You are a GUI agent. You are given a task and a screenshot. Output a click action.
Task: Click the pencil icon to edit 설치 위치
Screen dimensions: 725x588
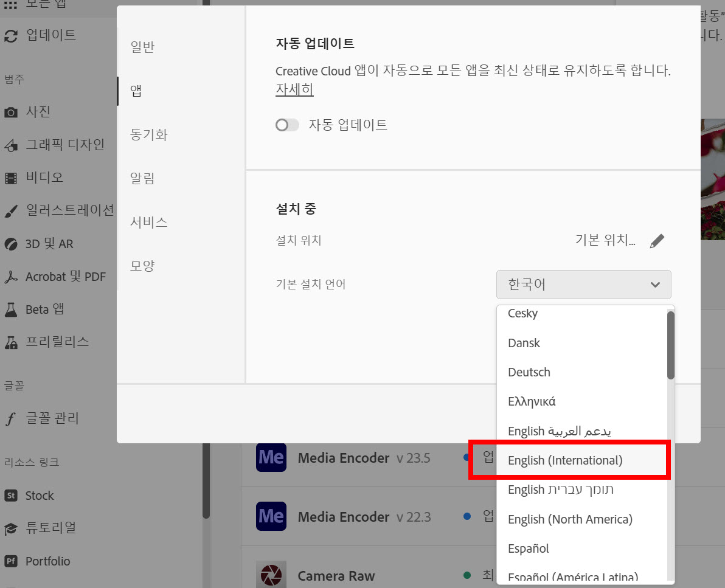[x=657, y=241]
